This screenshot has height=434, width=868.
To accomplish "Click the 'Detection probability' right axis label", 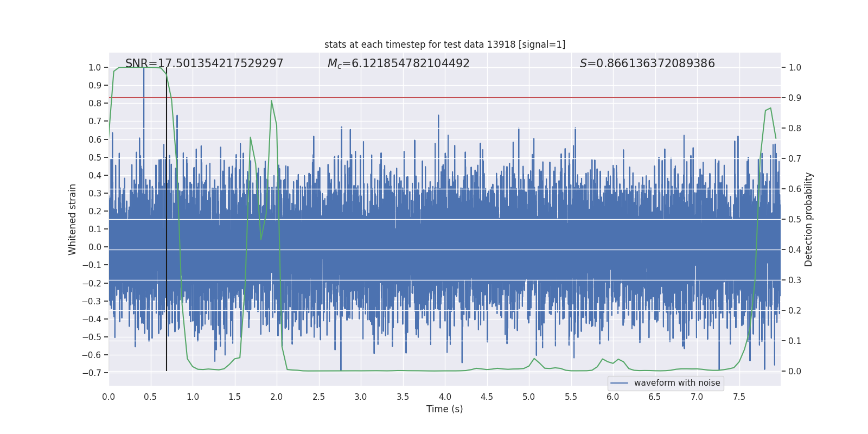I will click(808, 219).
